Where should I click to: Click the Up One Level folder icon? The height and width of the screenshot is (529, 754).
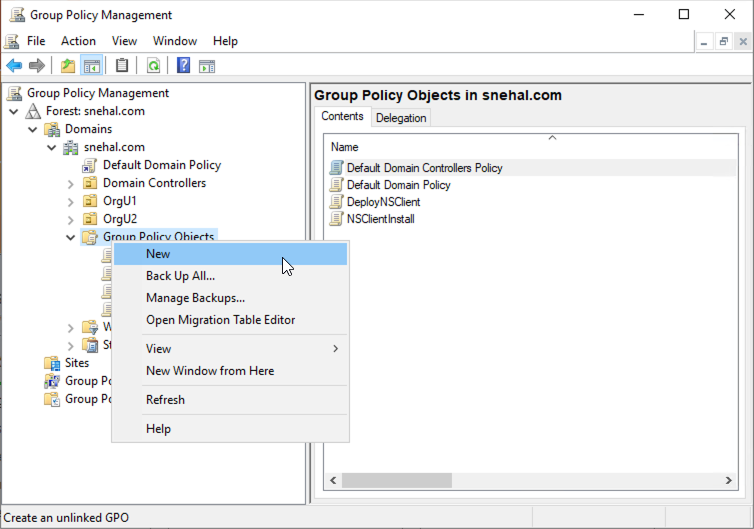tap(68, 66)
